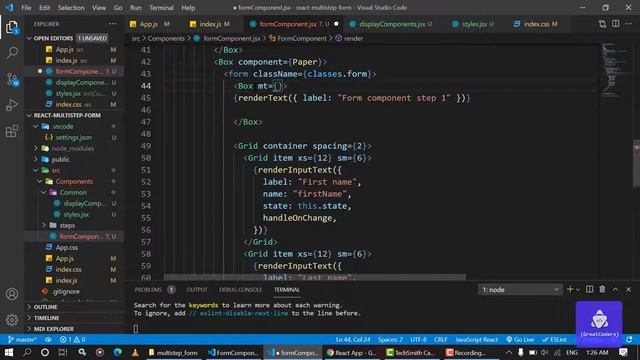Open the File menu
This screenshot has width=640, height=360.
(x=26, y=8)
